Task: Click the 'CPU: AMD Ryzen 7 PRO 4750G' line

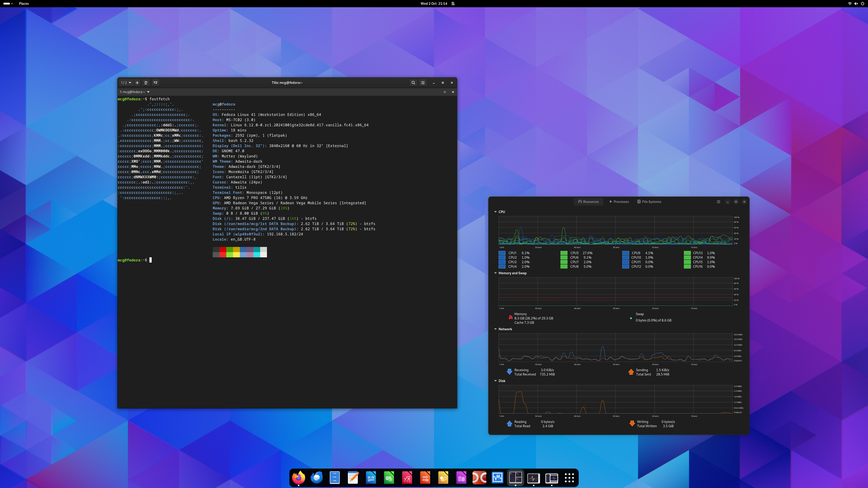Action: [x=260, y=198]
